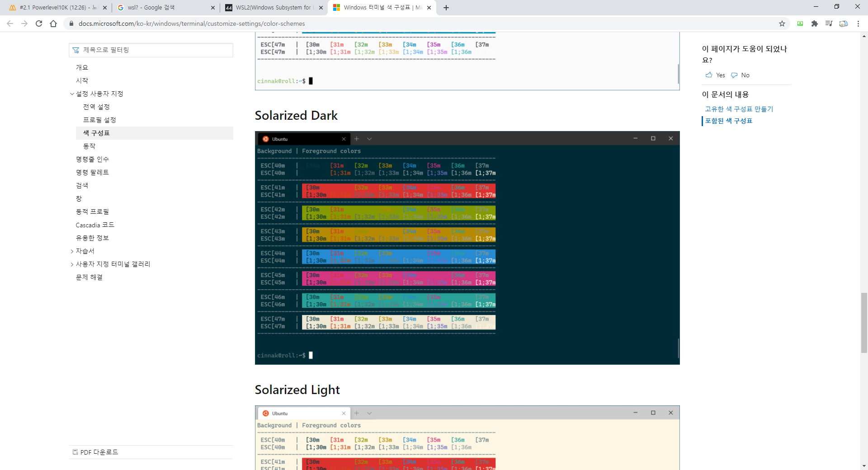868x470 pixels.
Task: Open the browser home page
Action: click(53, 23)
